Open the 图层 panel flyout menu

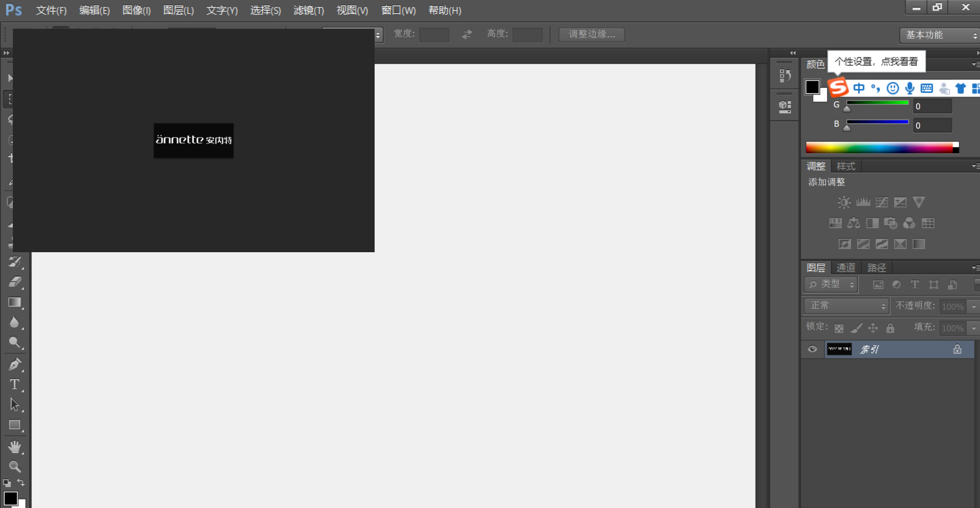tap(975, 268)
